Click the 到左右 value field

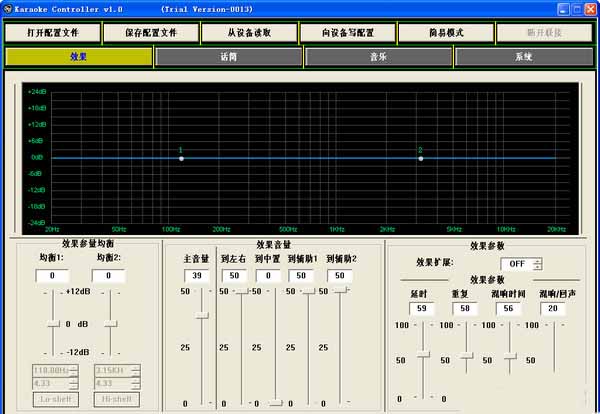tap(234, 275)
